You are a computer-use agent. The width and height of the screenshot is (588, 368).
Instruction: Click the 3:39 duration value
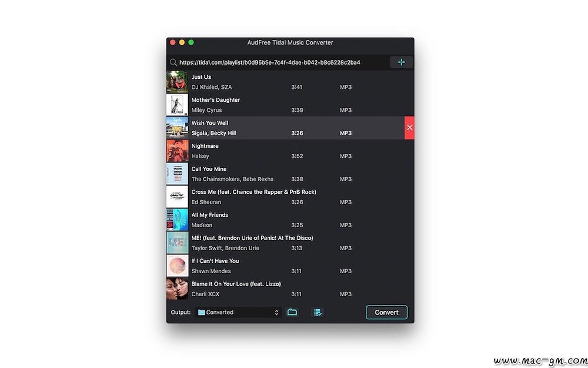297,110
